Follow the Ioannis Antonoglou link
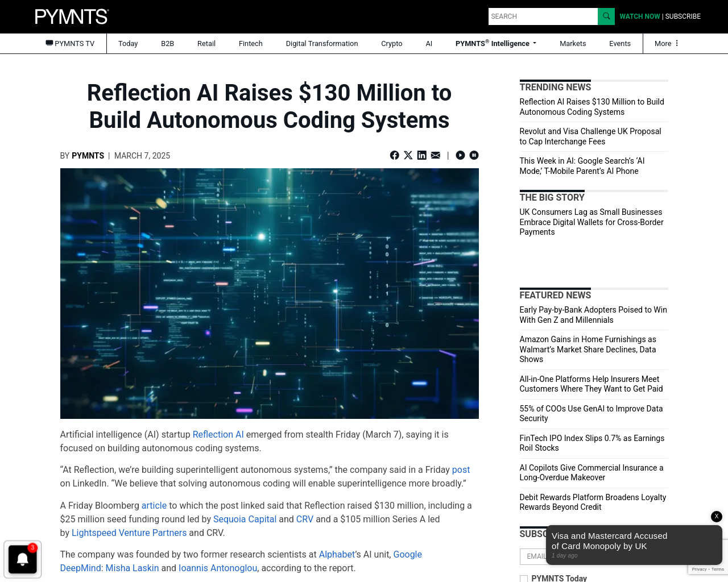This screenshot has height=582, width=728. click(x=218, y=568)
